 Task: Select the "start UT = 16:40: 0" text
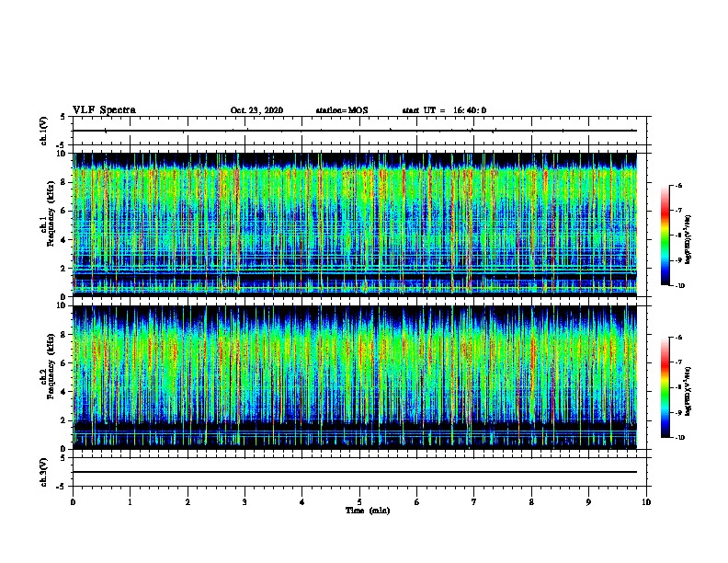click(444, 110)
